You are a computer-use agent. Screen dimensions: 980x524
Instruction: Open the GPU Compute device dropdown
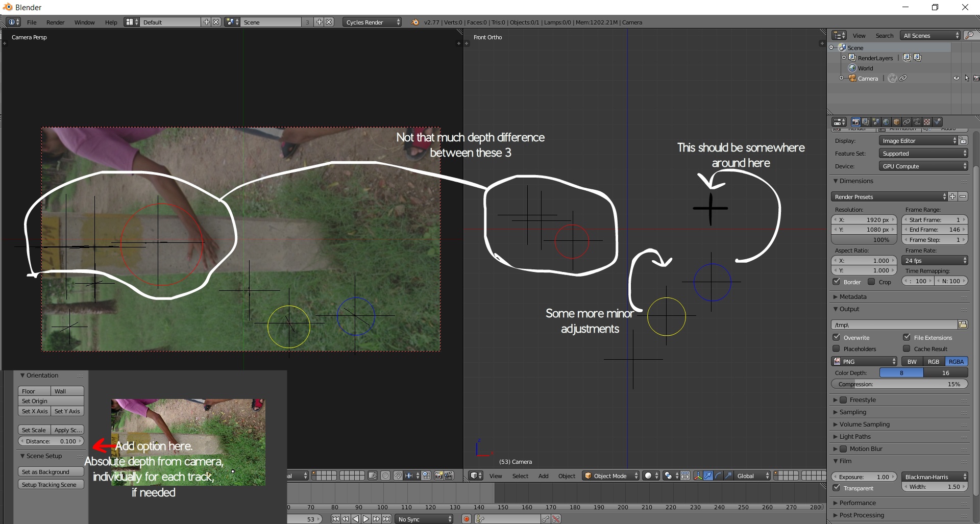click(x=923, y=166)
